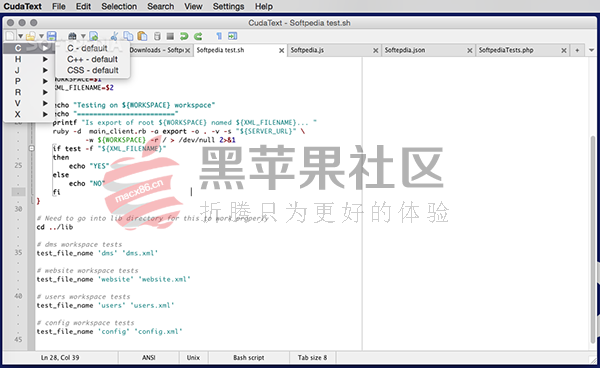Redo edit with green forward arrow
This screenshot has width=600, height=368.
[x=198, y=36]
